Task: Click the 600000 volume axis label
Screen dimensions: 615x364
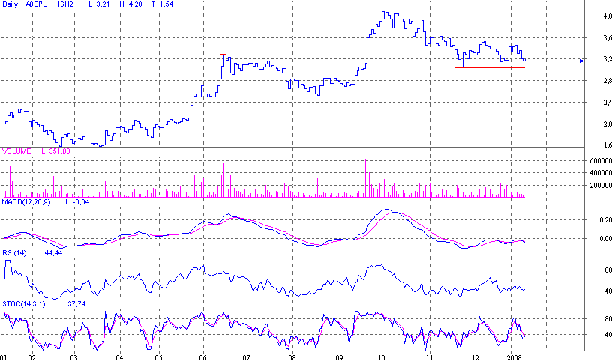Action: (601, 160)
